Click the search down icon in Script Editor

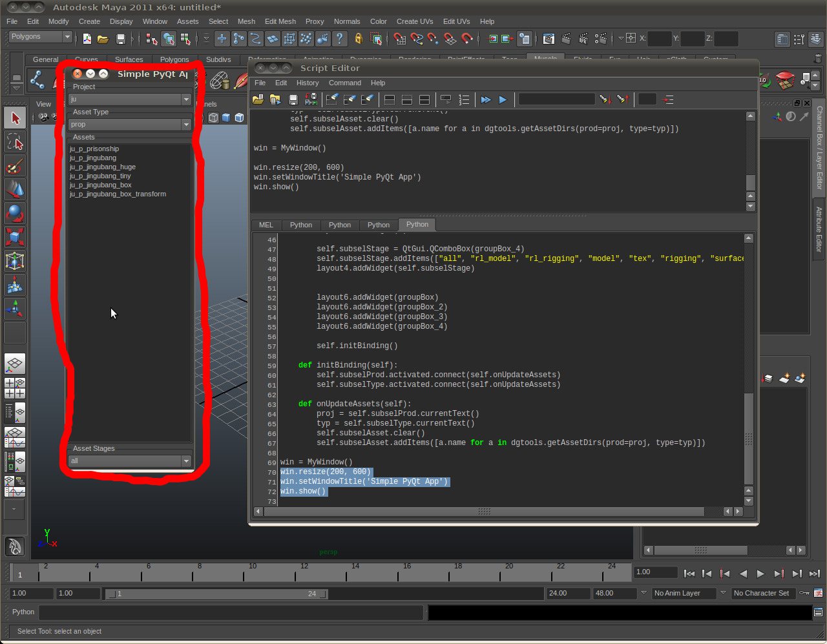[605, 99]
